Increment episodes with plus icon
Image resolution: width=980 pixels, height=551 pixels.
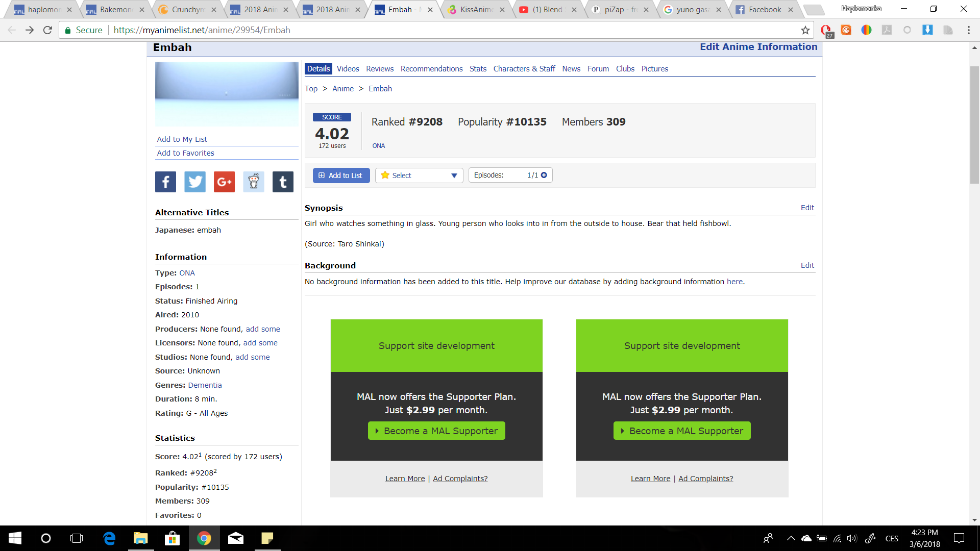point(544,175)
